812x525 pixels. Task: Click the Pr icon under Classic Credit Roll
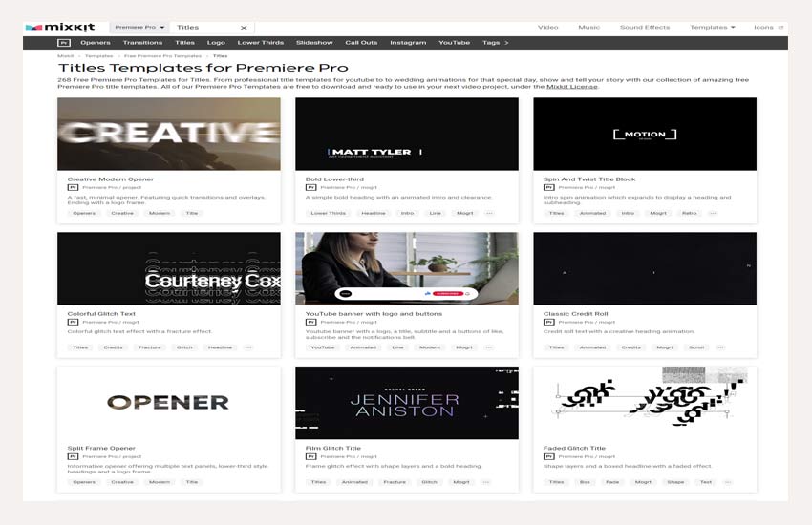(548, 322)
